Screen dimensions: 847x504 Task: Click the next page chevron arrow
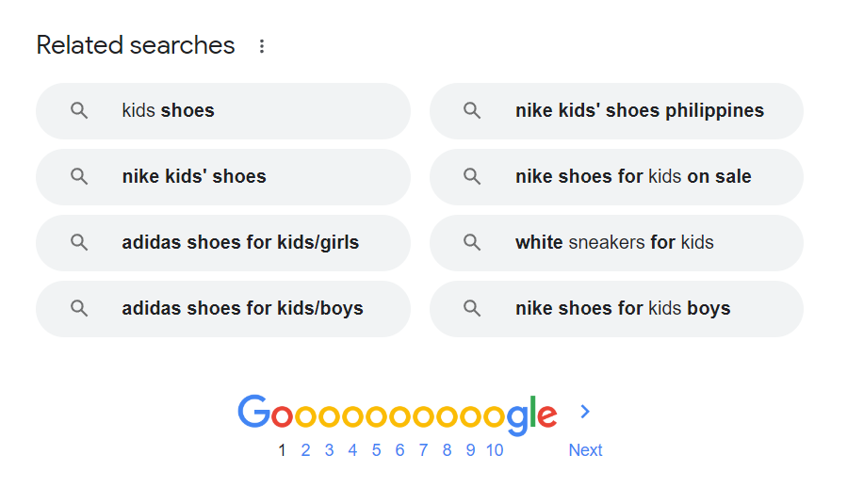pos(585,412)
